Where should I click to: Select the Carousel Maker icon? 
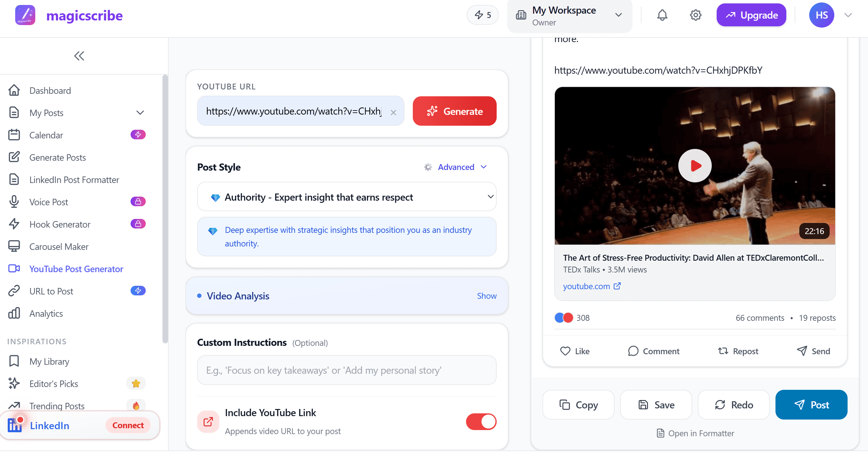point(14,246)
